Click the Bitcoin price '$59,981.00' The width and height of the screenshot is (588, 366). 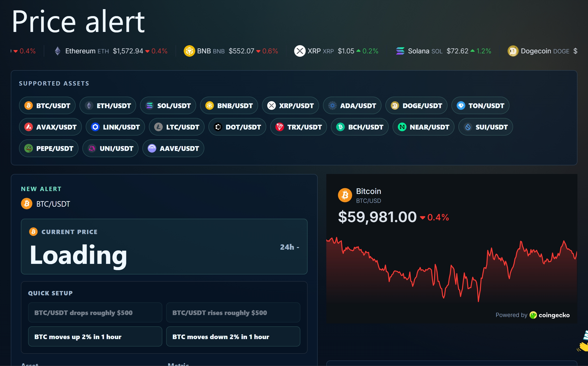click(377, 217)
